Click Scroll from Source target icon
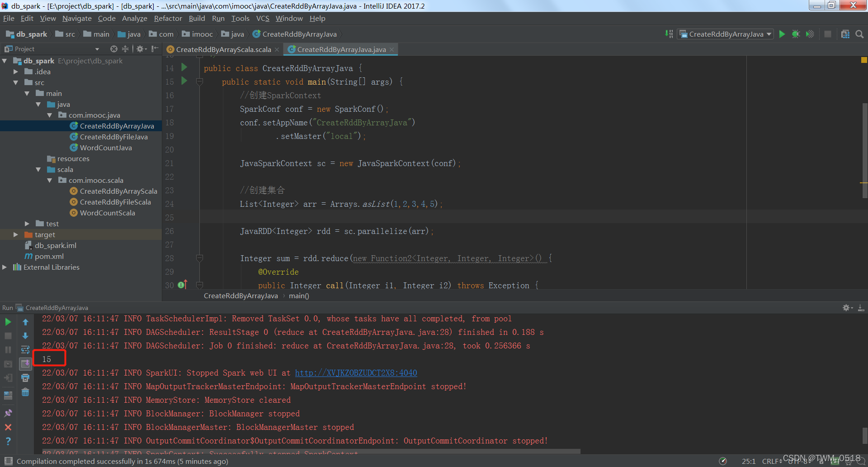This screenshot has height=467, width=868. pyautogui.click(x=113, y=49)
